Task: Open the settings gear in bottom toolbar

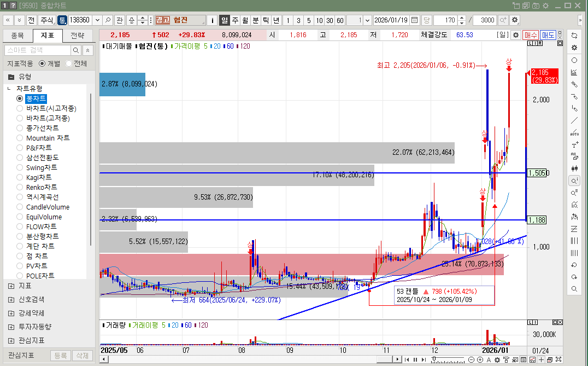Action: [x=497, y=359]
